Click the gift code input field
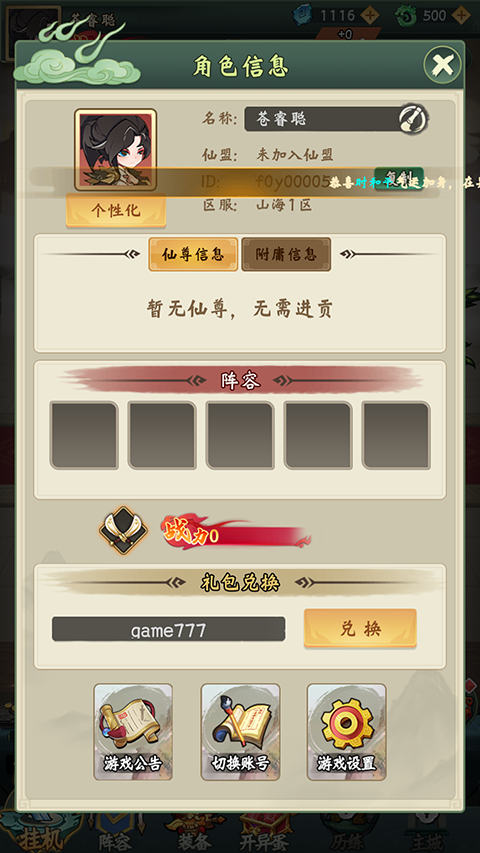Image resolution: width=480 pixels, height=853 pixels. click(x=169, y=629)
